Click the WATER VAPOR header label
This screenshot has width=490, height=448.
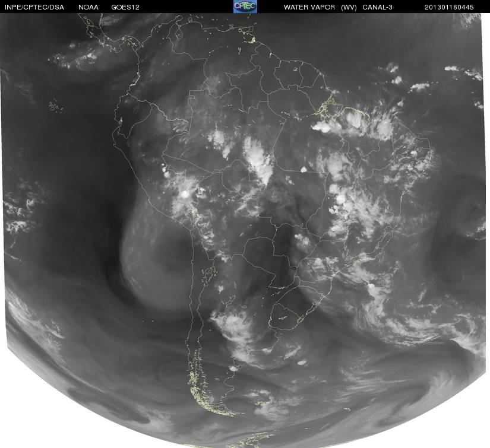[x=309, y=7]
